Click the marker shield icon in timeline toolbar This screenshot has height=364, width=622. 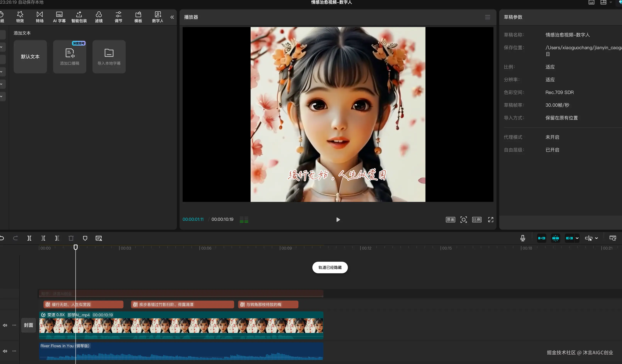point(85,238)
